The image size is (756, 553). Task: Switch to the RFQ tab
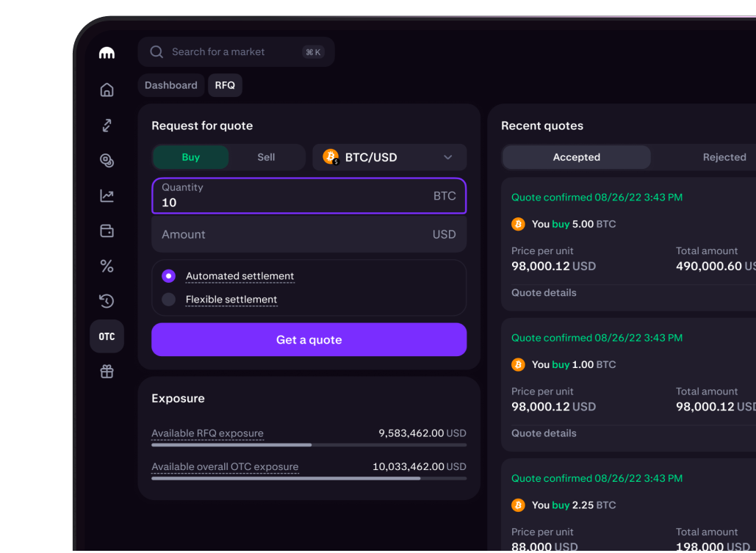[x=225, y=85]
